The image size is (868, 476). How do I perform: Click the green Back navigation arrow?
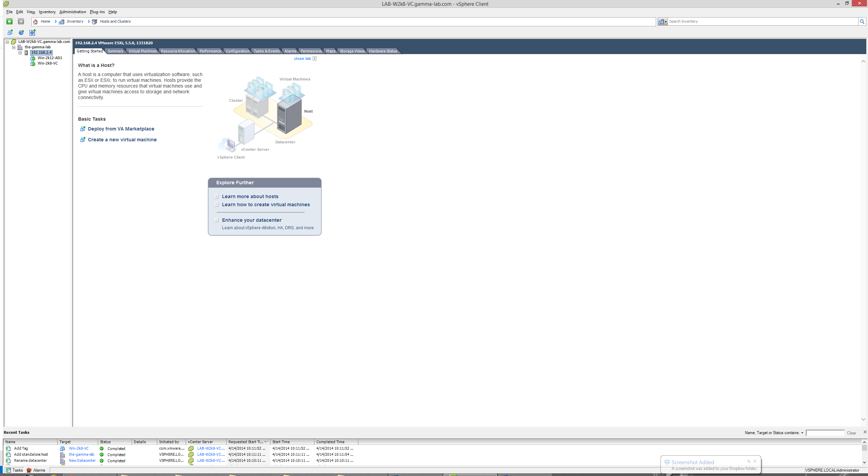[9, 21]
